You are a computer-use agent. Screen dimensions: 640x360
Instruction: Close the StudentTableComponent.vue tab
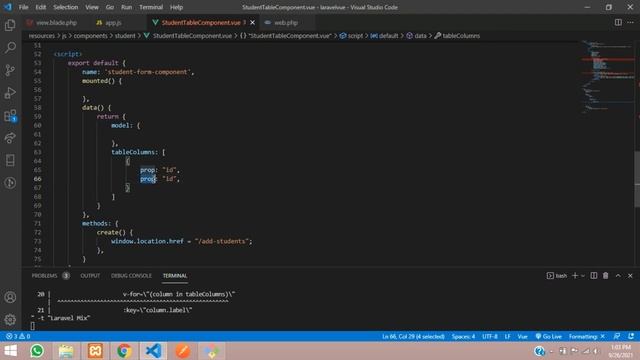point(252,22)
